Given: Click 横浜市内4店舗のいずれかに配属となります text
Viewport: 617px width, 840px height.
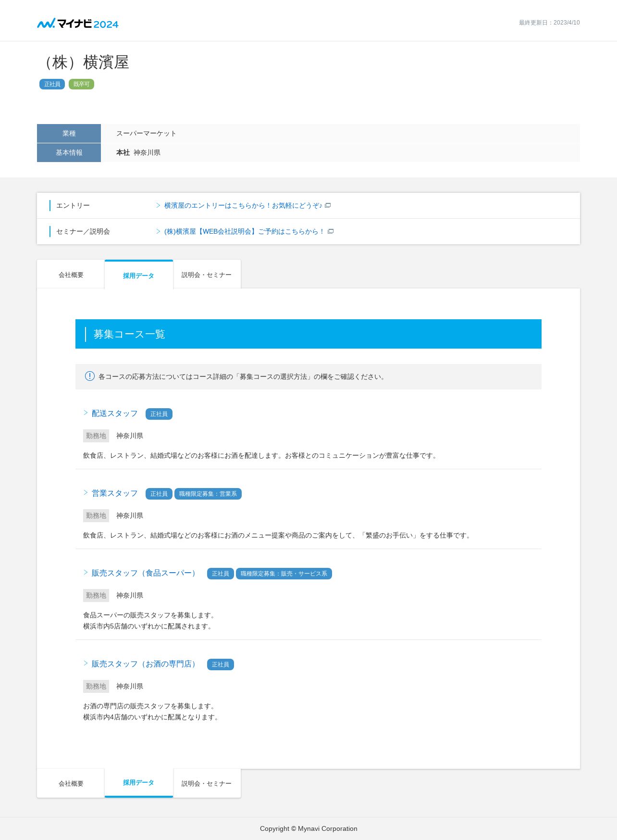Looking at the screenshot, I should click(152, 717).
